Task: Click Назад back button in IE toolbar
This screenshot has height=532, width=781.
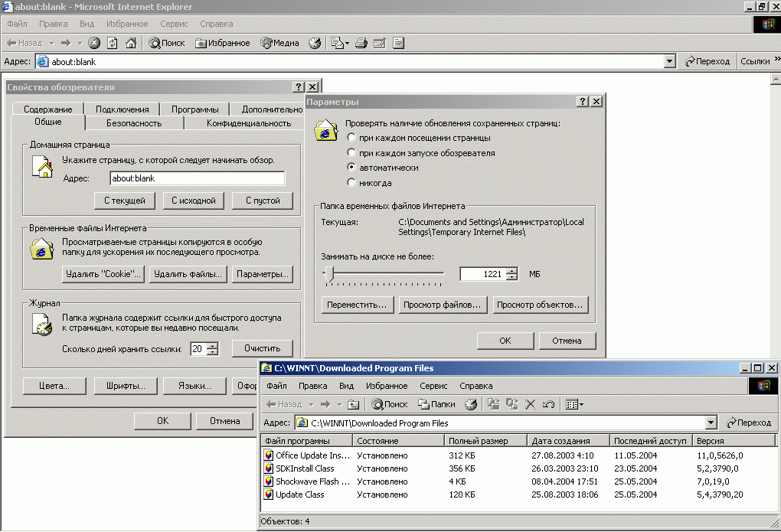Action: [25, 43]
